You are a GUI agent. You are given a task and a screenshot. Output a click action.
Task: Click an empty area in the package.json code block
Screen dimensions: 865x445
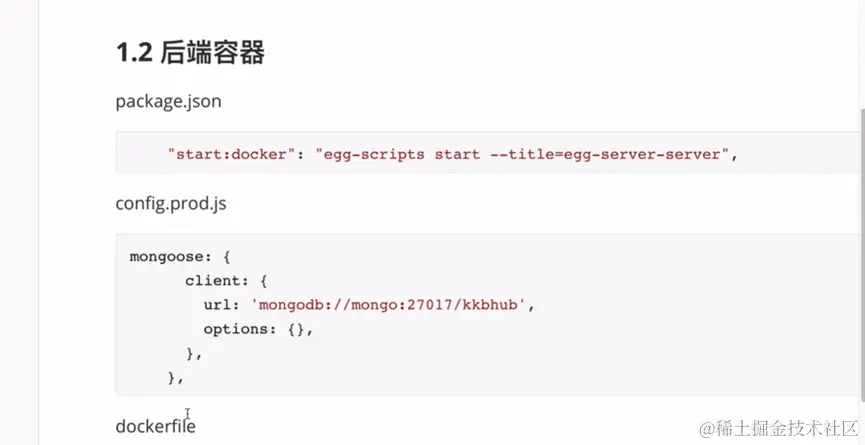coord(794,153)
